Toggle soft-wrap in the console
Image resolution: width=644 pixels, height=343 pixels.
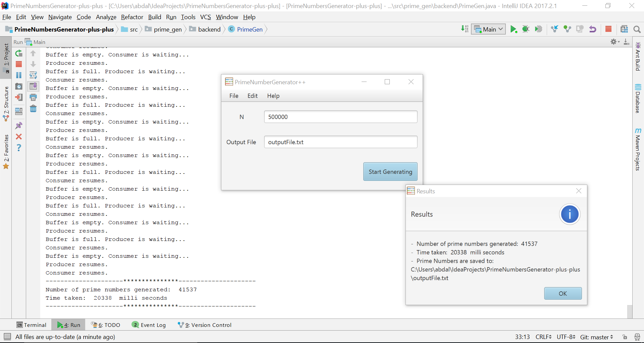pos(33,75)
